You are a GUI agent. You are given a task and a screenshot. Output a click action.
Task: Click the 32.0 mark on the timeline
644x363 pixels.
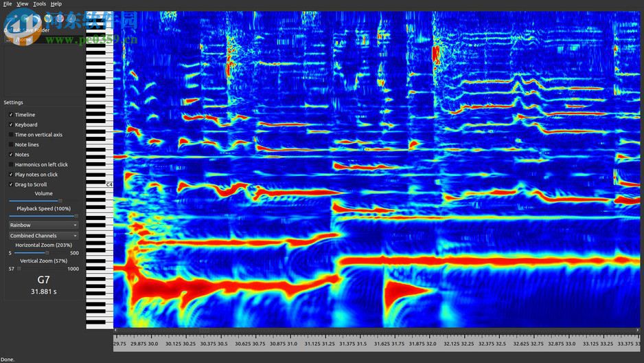(x=431, y=344)
